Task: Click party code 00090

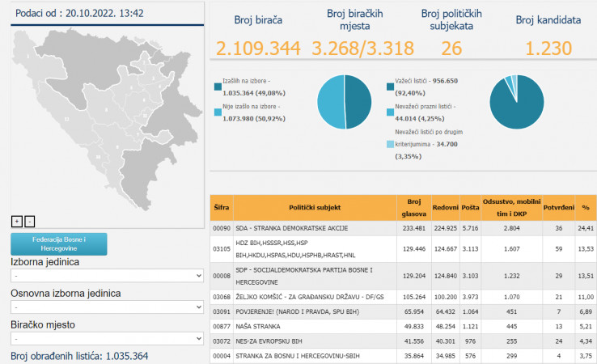Action: [x=222, y=228]
